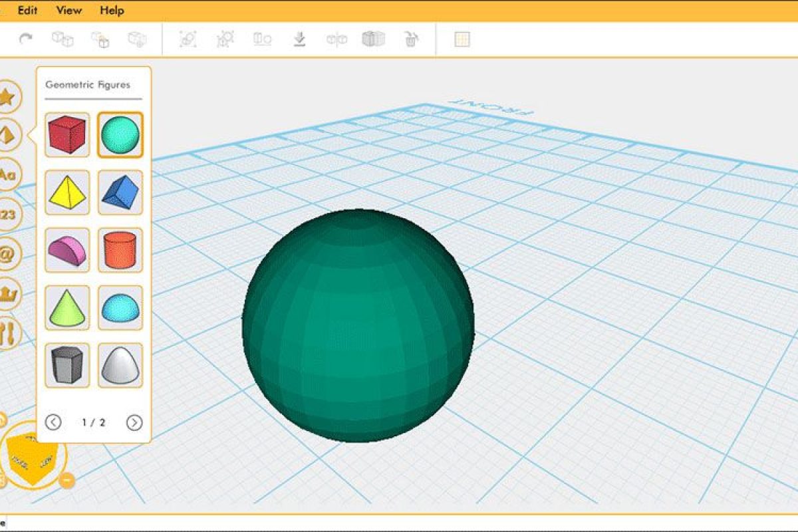Click the orange view orientation cube

click(x=31, y=459)
